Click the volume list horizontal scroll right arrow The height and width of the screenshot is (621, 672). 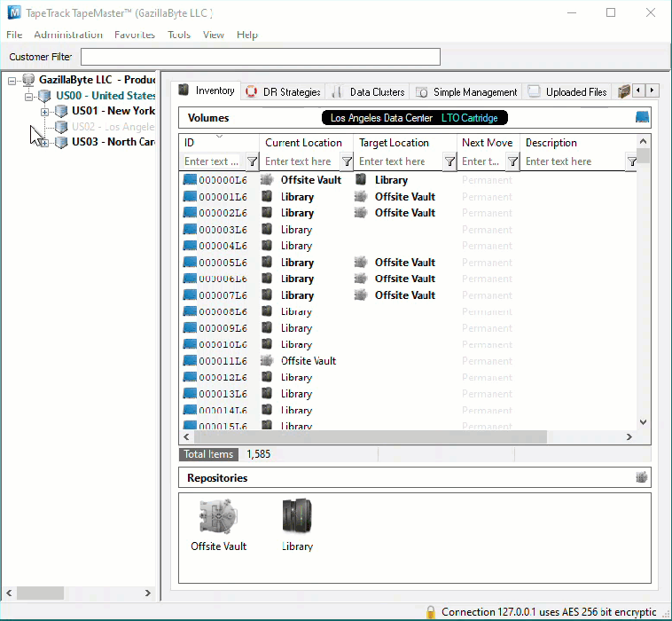(x=629, y=437)
